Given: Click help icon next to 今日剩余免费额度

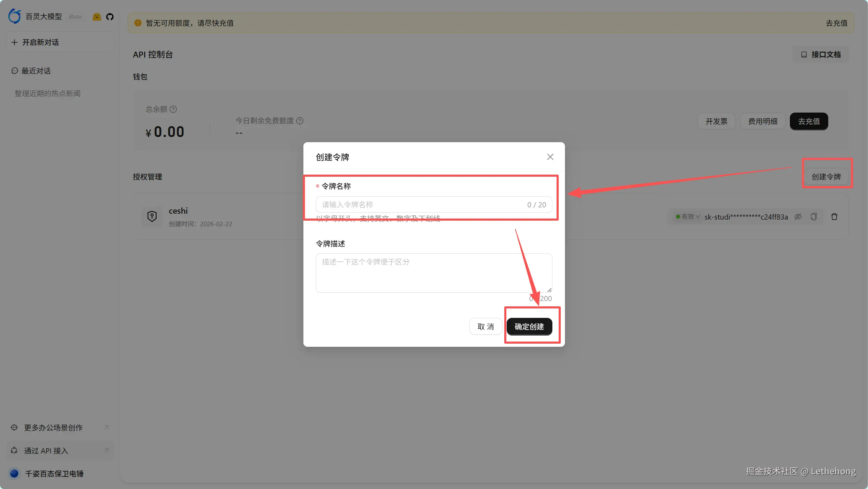Looking at the screenshot, I should point(300,121).
